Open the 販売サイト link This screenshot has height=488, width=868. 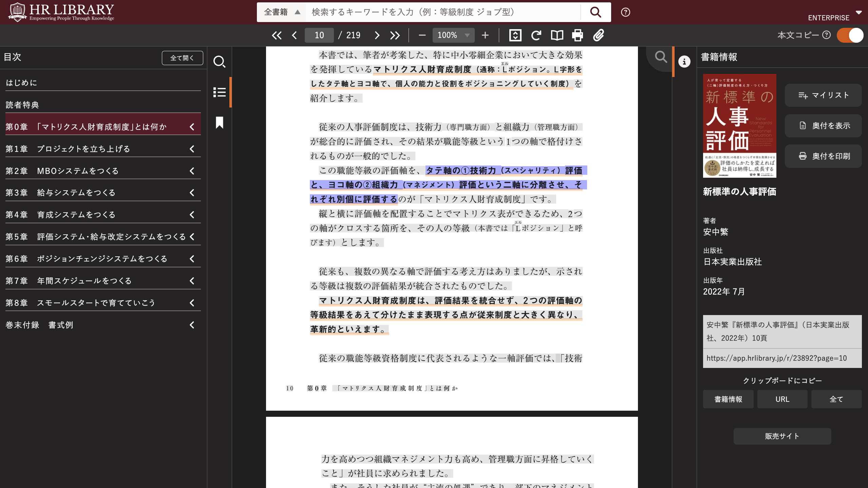pyautogui.click(x=782, y=436)
